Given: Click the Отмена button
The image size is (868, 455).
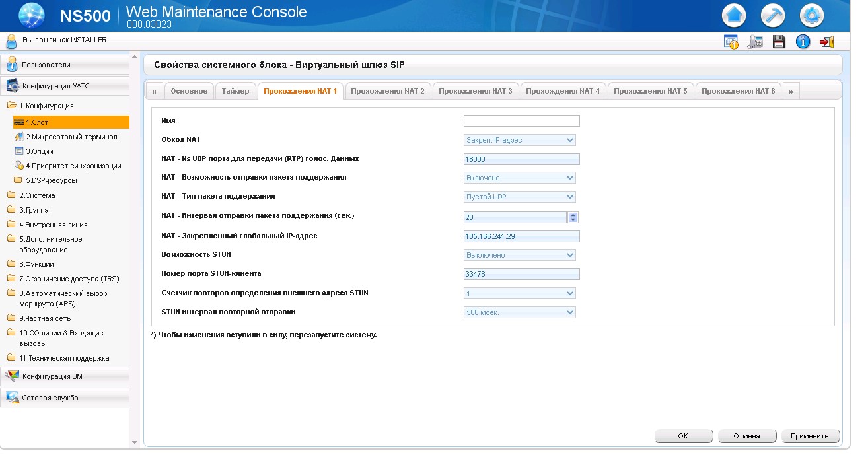Looking at the screenshot, I should pyautogui.click(x=747, y=436).
